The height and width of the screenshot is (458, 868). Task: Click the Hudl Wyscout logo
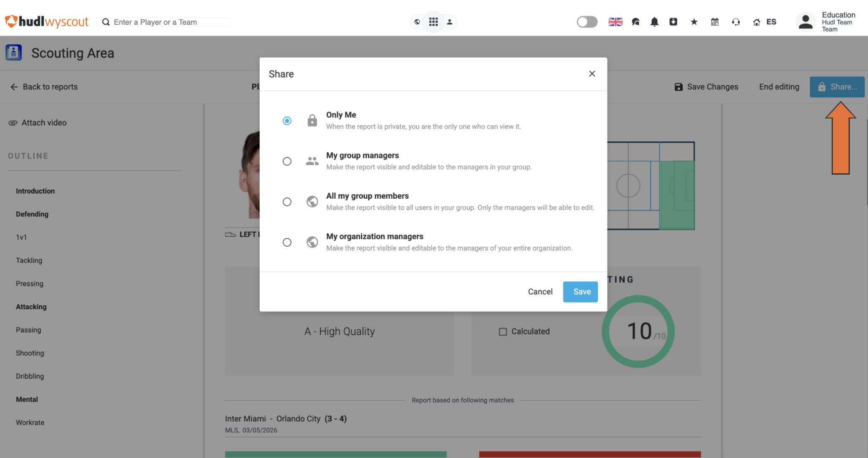46,22
